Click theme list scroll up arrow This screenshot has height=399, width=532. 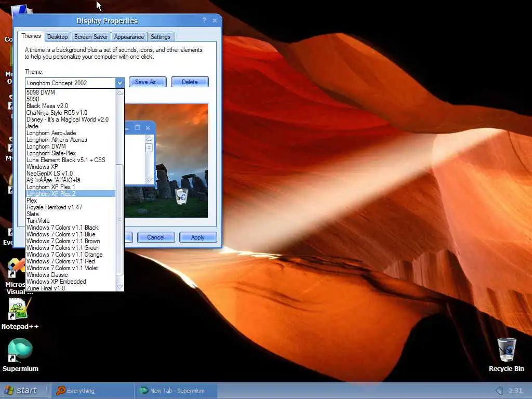tap(119, 93)
